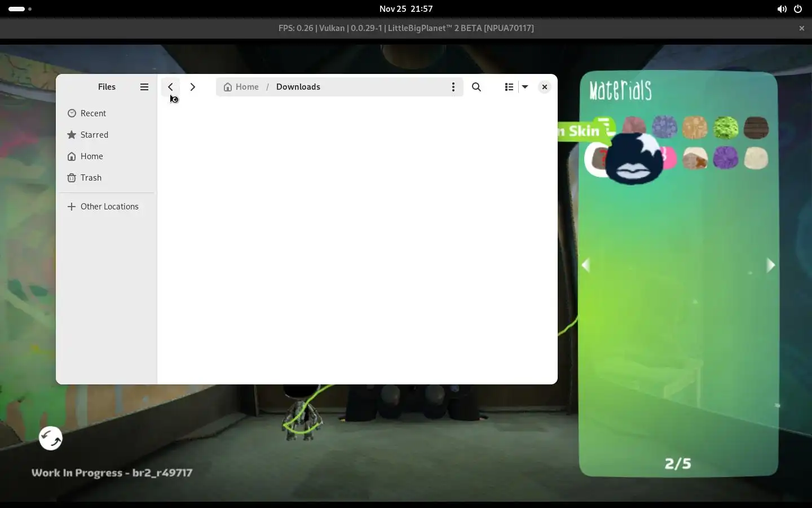Click the Files sidebar title
The height and width of the screenshot is (508, 812).
107,87
